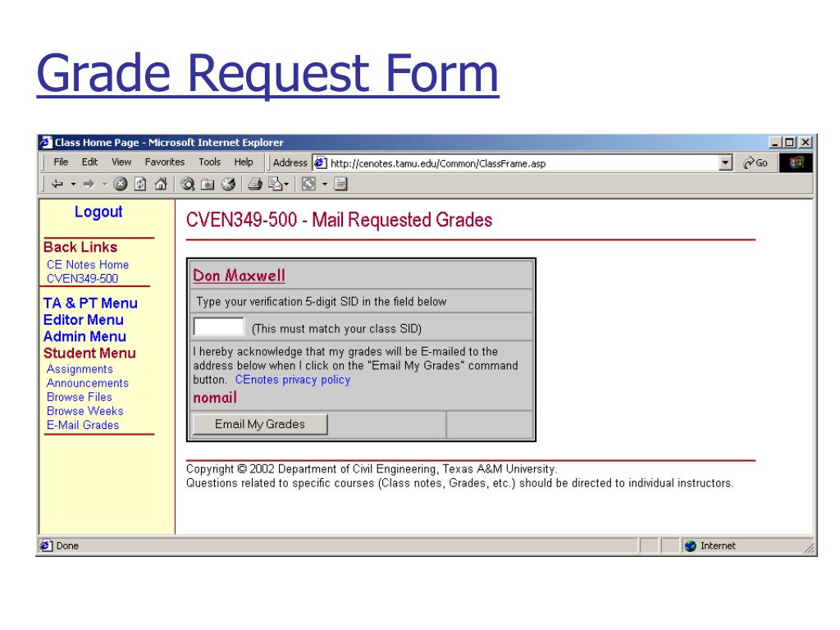The width and height of the screenshot is (840, 630).
Task: Open the Admin Menu link
Action: coord(84,336)
